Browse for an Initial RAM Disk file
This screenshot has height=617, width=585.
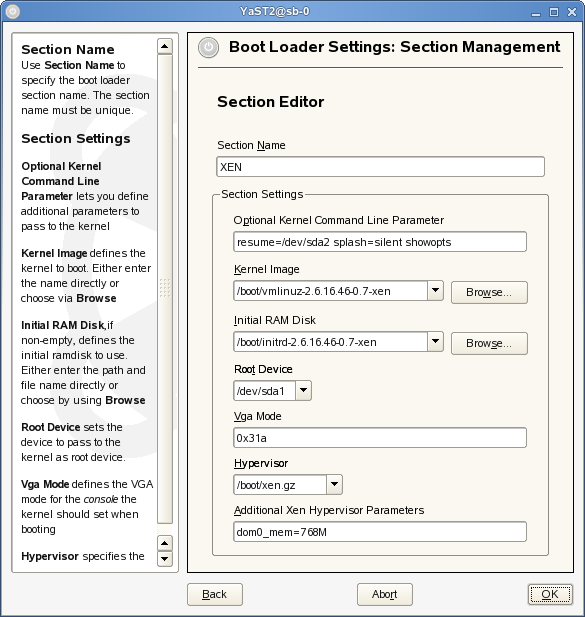(489, 343)
